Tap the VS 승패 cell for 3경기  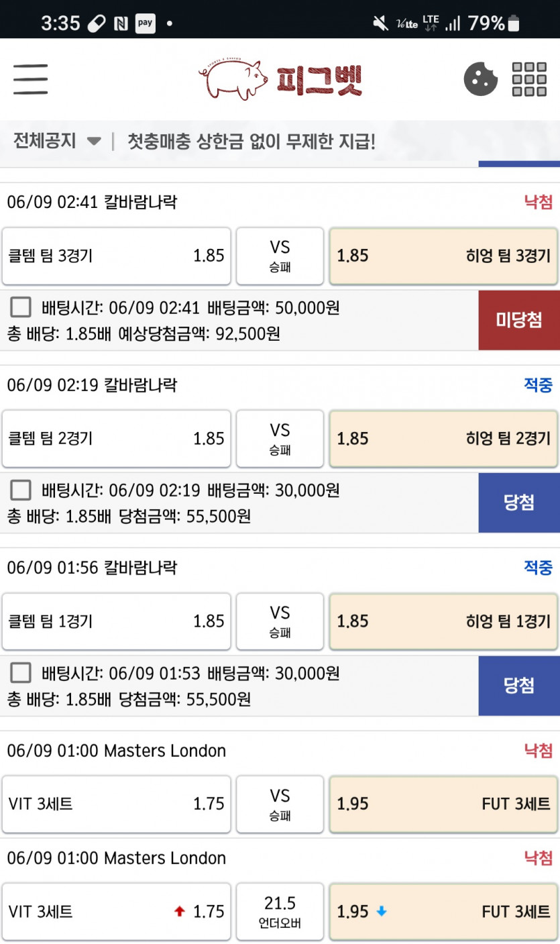point(280,256)
